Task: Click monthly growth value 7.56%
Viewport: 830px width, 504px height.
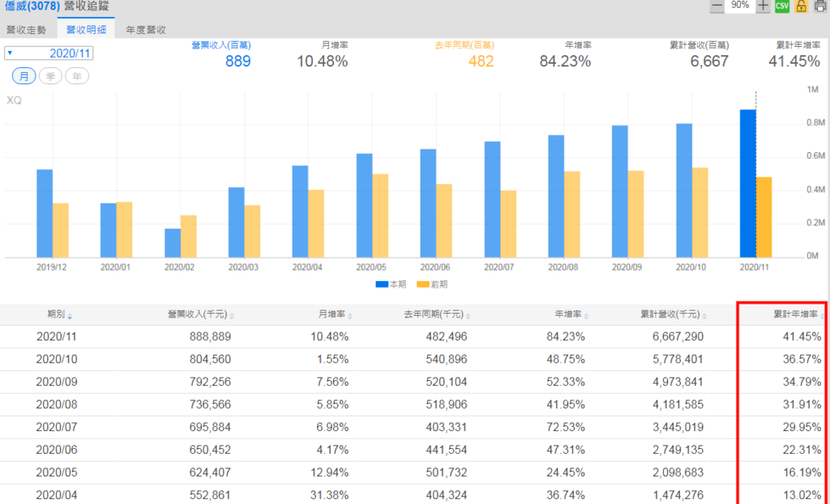Action: (333, 382)
